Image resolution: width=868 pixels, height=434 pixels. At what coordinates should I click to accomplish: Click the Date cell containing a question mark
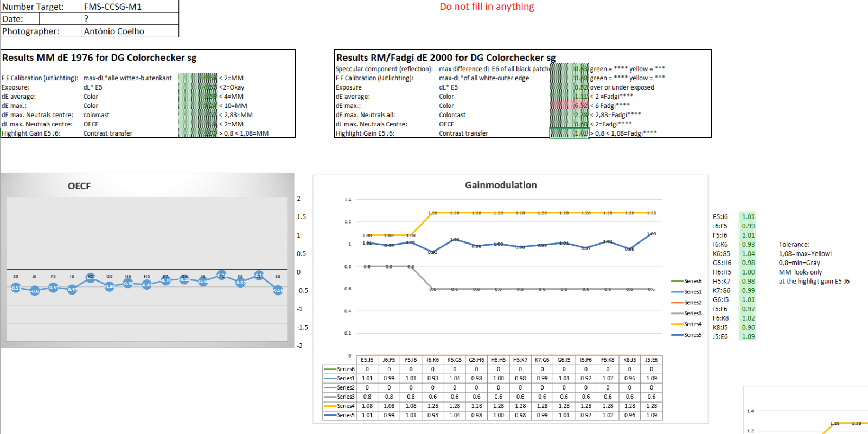point(130,19)
